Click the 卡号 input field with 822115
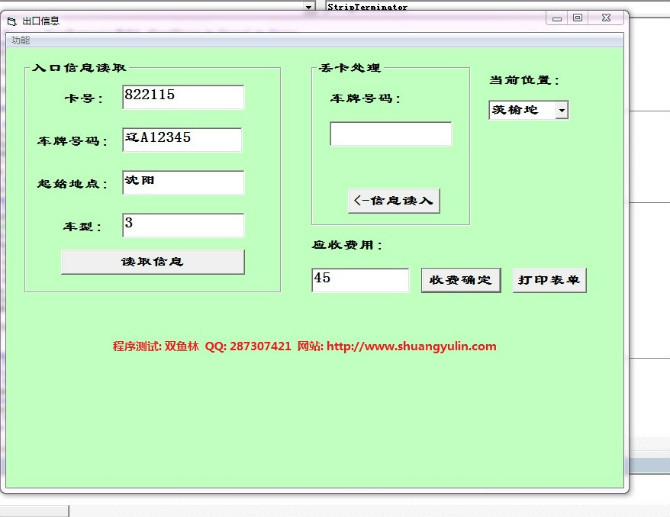The image size is (670, 517). coord(183,97)
